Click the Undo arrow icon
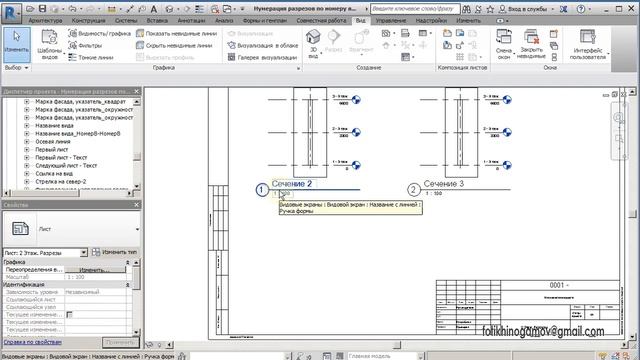Viewport: 640px width, 360px height. point(73,9)
